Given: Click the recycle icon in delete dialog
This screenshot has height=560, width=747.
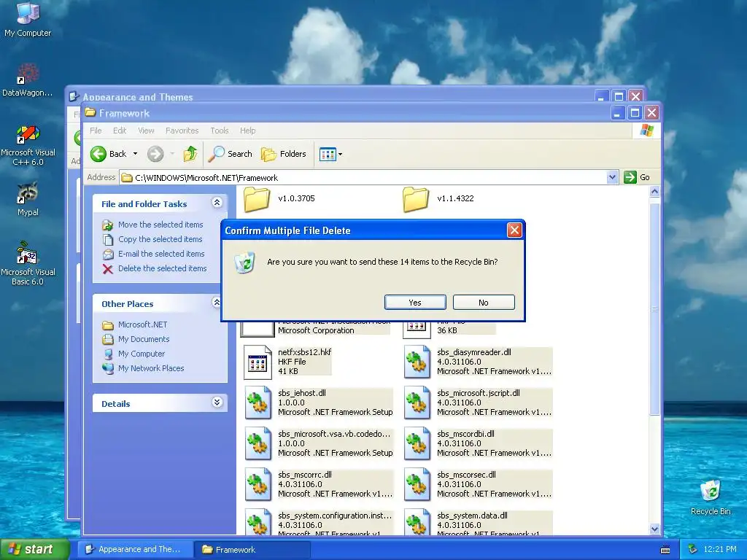Looking at the screenshot, I should click(245, 262).
